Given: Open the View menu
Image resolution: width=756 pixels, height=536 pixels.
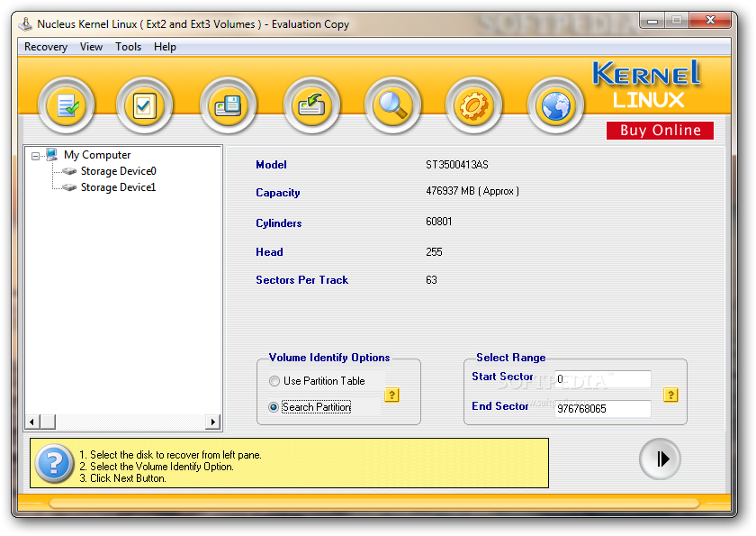Looking at the screenshot, I should click(91, 47).
